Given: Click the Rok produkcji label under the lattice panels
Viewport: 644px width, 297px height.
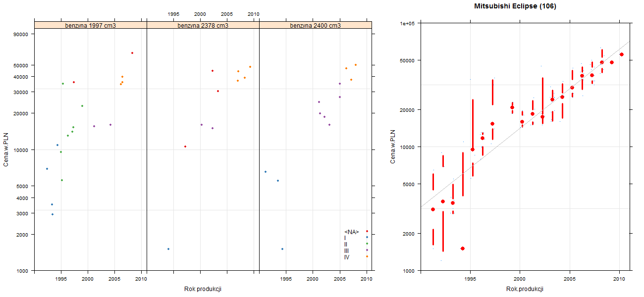Looking at the screenshot, I should click(203, 289).
